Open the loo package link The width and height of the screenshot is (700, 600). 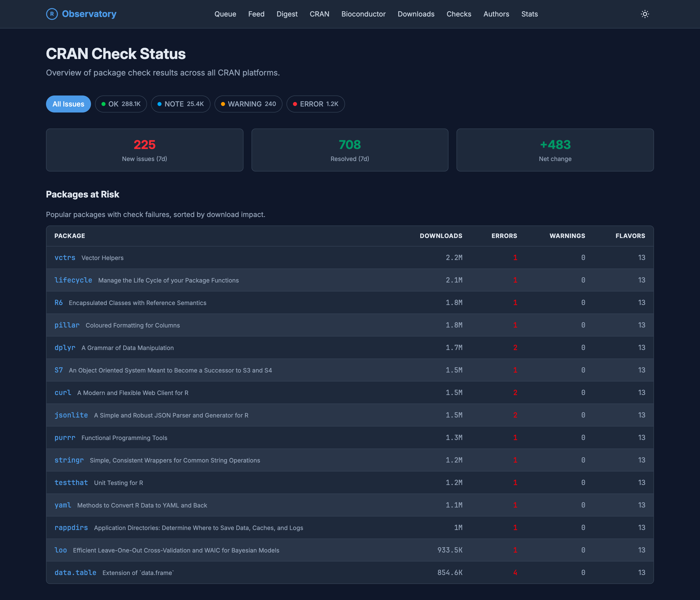pos(61,550)
